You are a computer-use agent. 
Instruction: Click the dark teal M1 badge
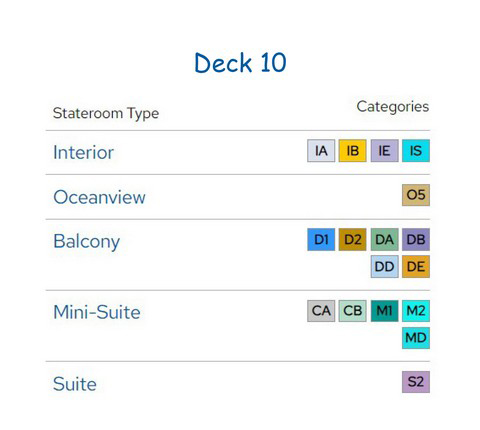coord(384,311)
